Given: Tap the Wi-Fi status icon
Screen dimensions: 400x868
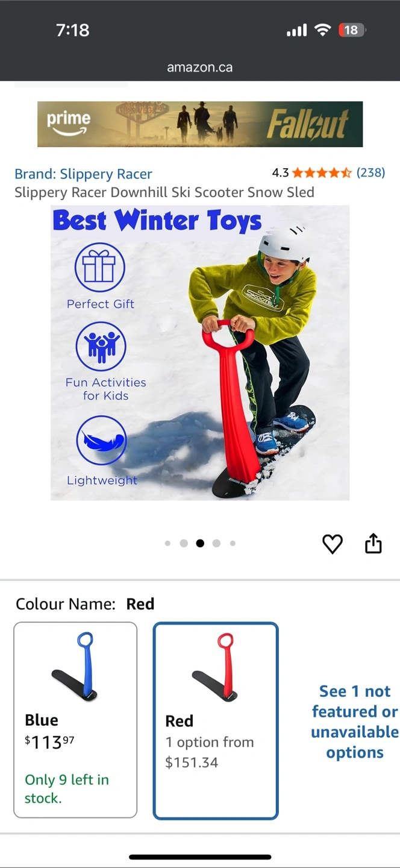Looking at the screenshot, I should point(323,30).
